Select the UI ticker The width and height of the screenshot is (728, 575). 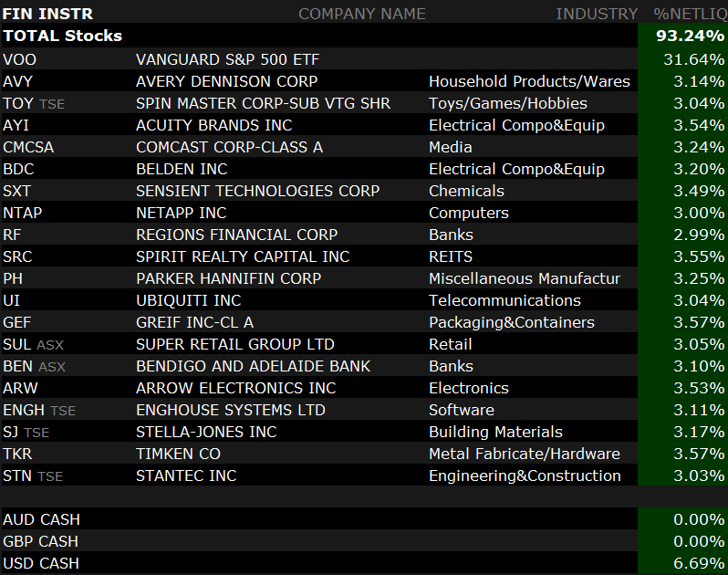pos(11,300)
